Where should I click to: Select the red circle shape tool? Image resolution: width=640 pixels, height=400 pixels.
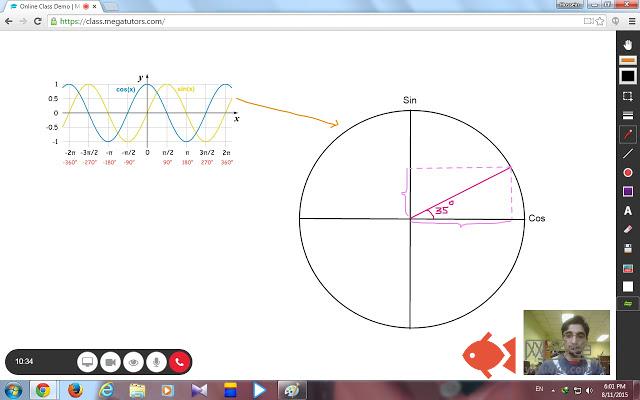pos(627,172)
